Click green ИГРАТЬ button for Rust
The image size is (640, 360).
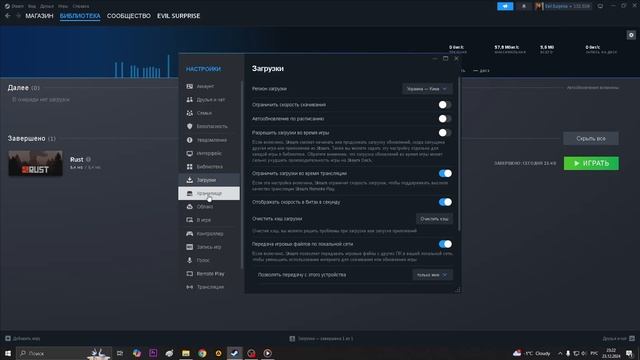[591, 163]
